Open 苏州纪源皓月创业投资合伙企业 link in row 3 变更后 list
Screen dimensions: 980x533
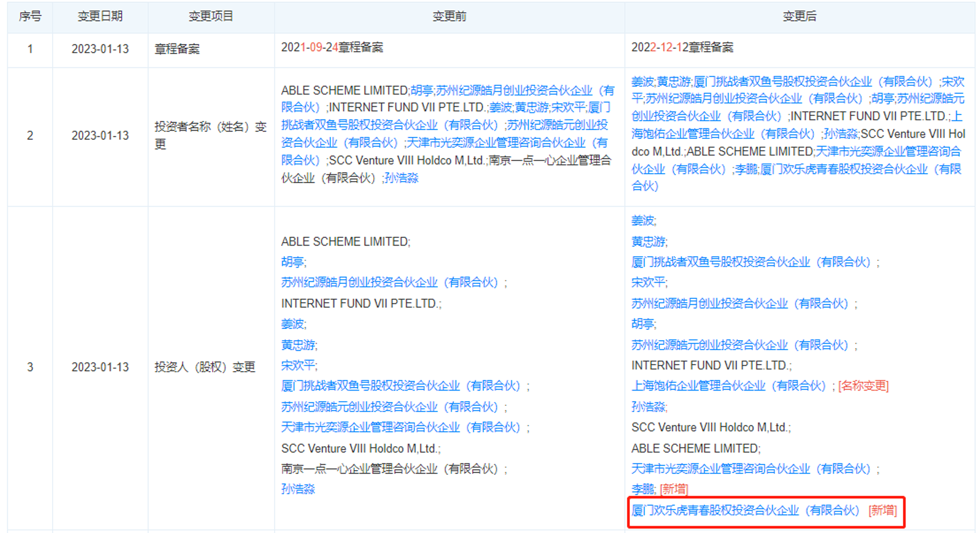point(740,304)
